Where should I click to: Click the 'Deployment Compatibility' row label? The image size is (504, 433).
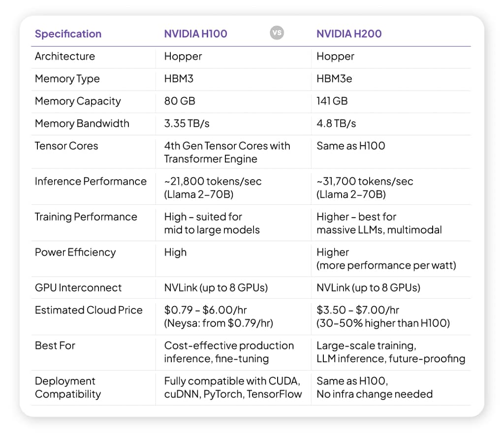pos(68,387)
